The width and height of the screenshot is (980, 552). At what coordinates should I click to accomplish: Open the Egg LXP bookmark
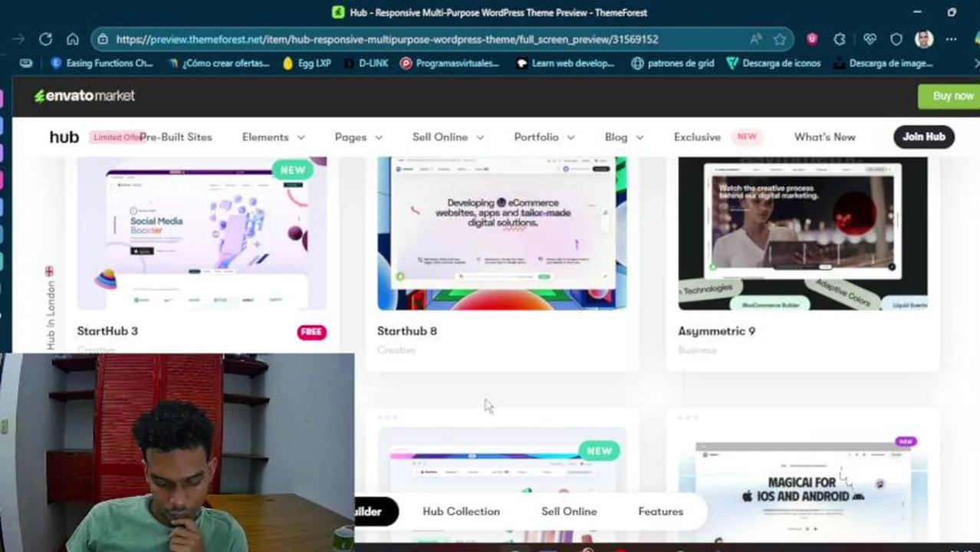pyautogui.click(x=307, y=64)
